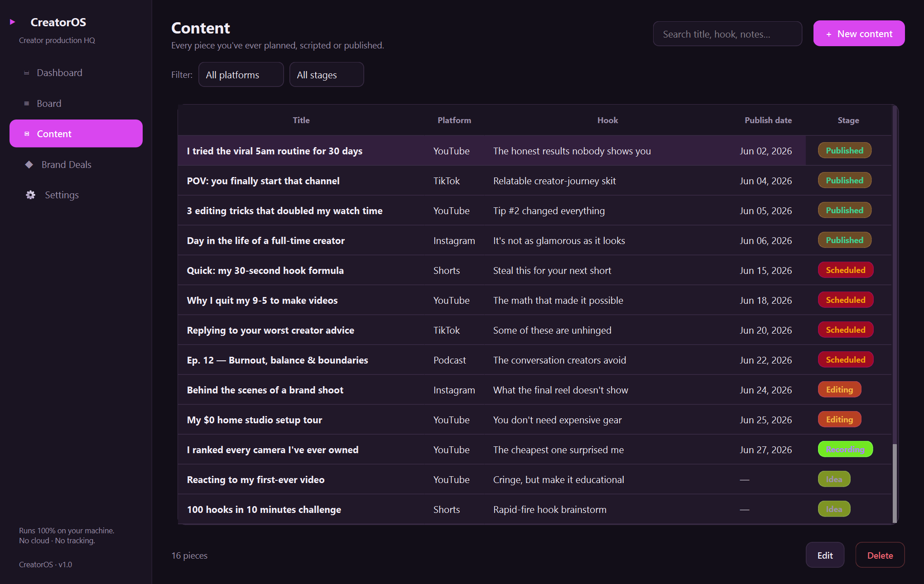The image size is (924, 584).
Task: Click hook 'Steal this for your next short'
Action: [x=552, y=270]
